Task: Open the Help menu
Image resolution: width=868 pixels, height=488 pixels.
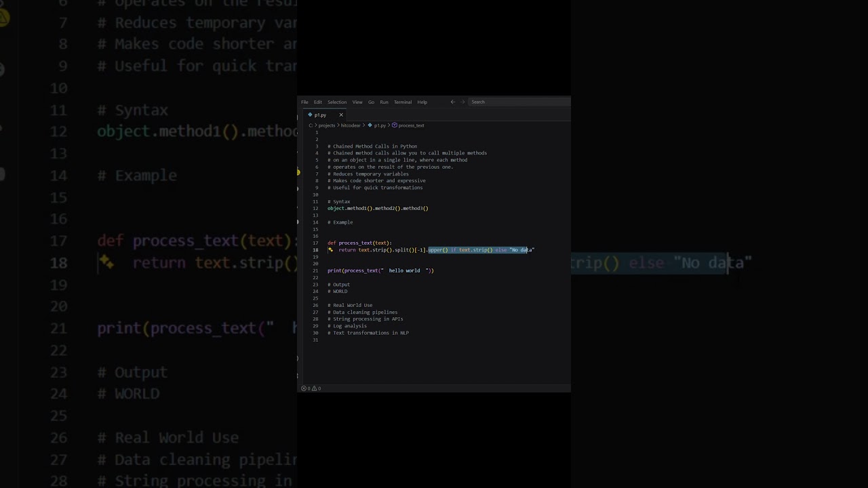Action: (422, 102)
